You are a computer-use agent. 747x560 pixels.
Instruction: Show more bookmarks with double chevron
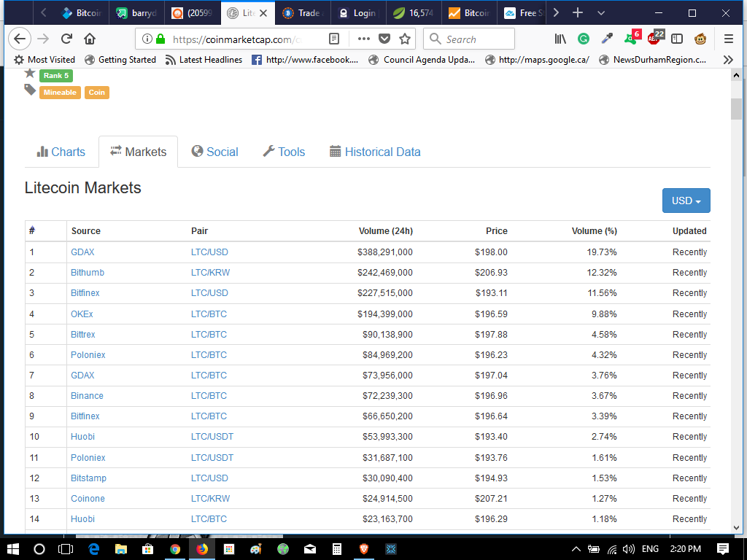(x=727, y=60)
